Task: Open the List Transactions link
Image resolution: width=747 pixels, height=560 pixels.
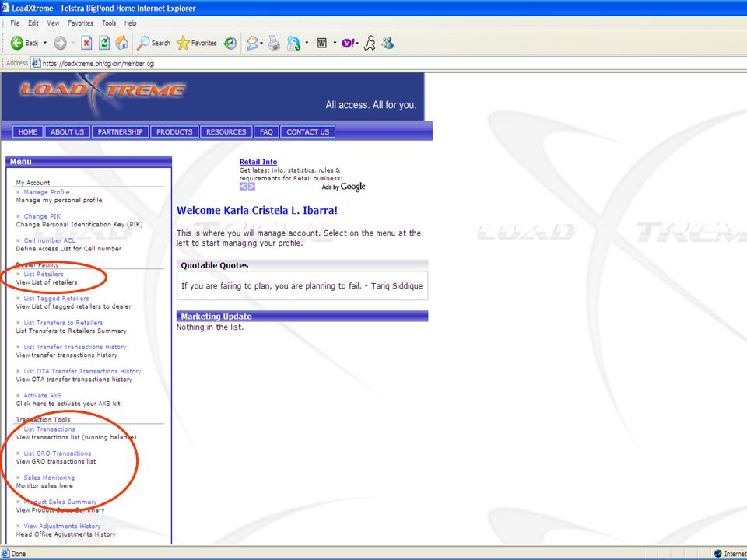Action: 50,429
